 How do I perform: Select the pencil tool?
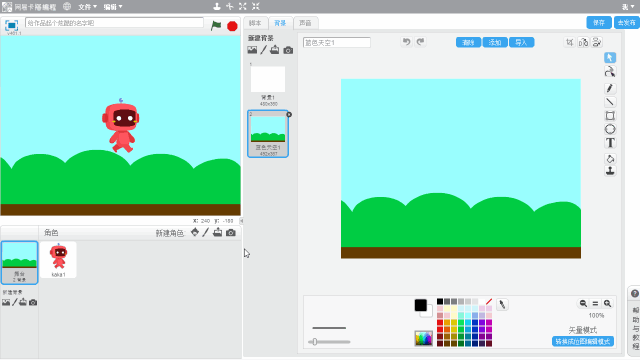click(610, 88)
